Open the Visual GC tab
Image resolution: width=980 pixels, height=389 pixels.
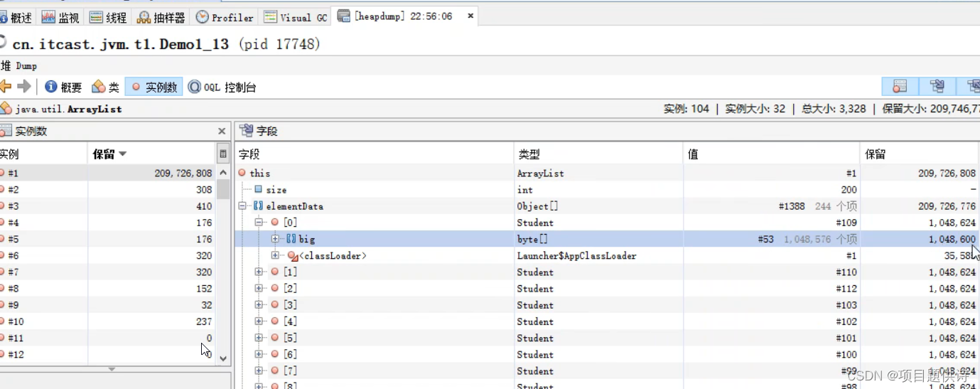[x=296, y=17]
